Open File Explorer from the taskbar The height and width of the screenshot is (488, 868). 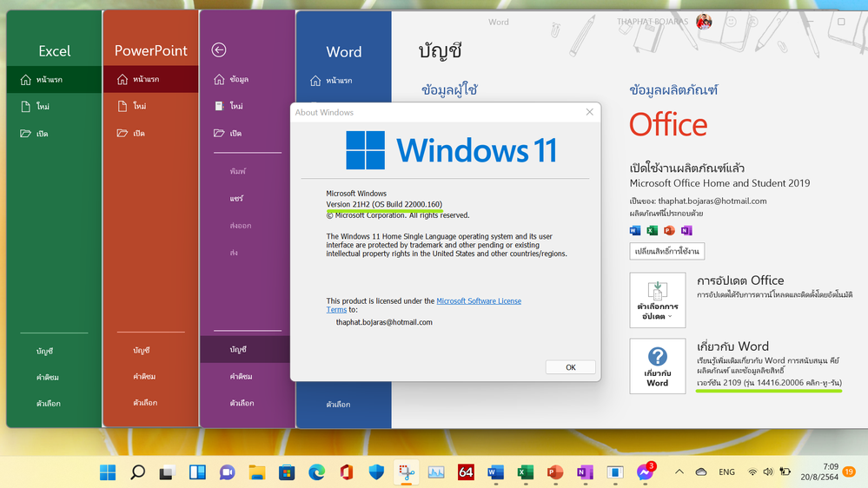[257, 472]
